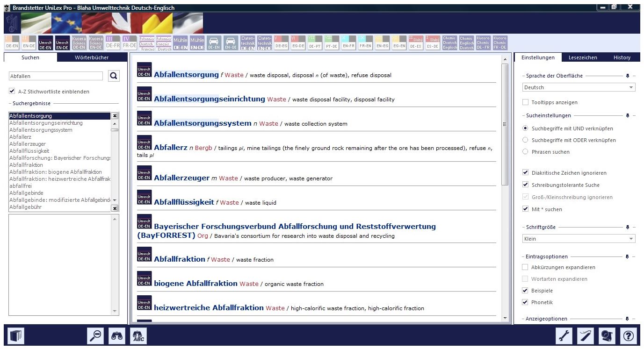Collapse the Sucheinstellungen section pin arrow
The height and width of the screenshot is (349, 644).
[628, 115]
